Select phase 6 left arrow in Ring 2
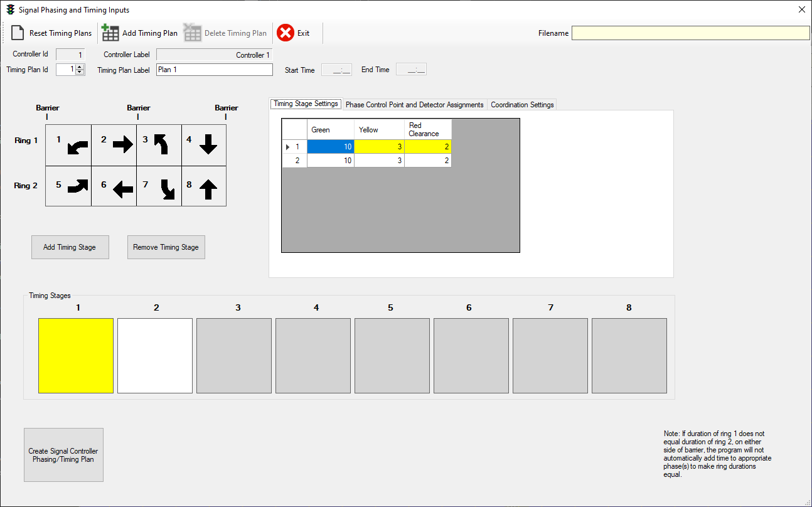The height and width of the screenshot is (507, 812). [x=123, y=189]
